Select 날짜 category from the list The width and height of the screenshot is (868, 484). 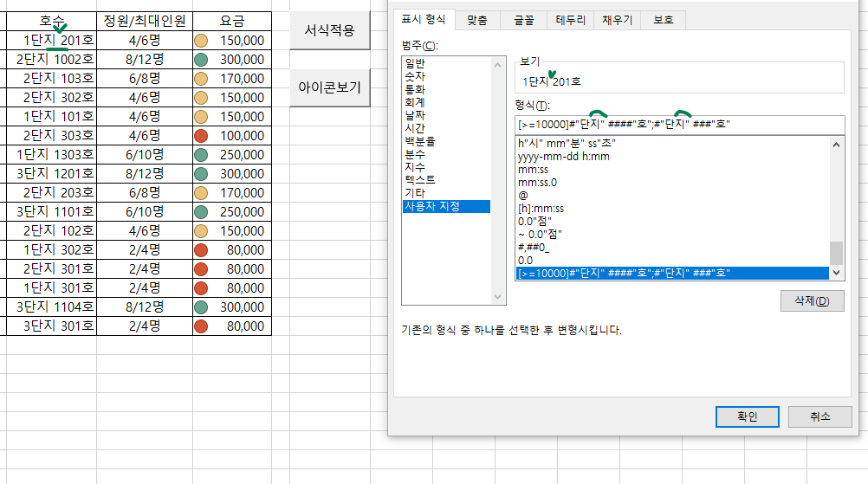[414, 115]
